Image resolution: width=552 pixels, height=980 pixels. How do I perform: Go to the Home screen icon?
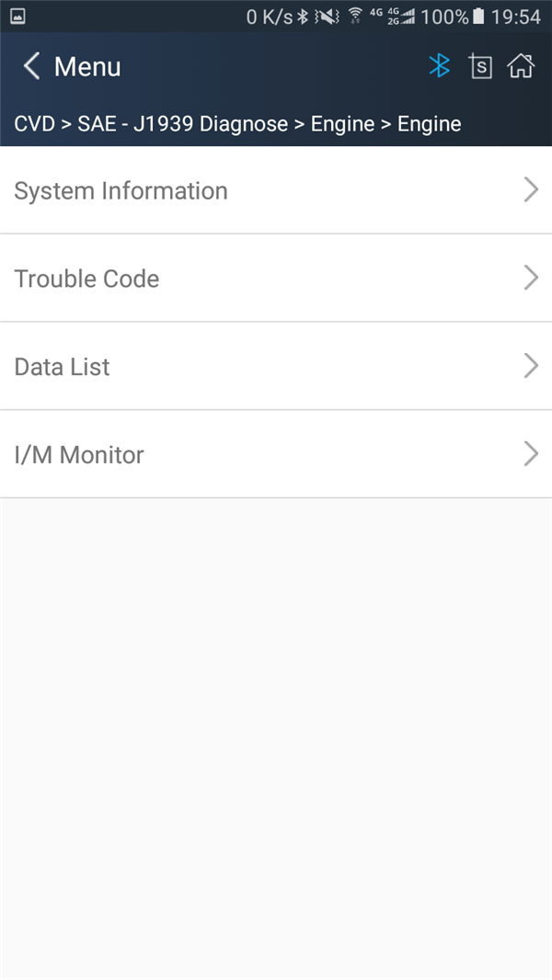[521, 65]
